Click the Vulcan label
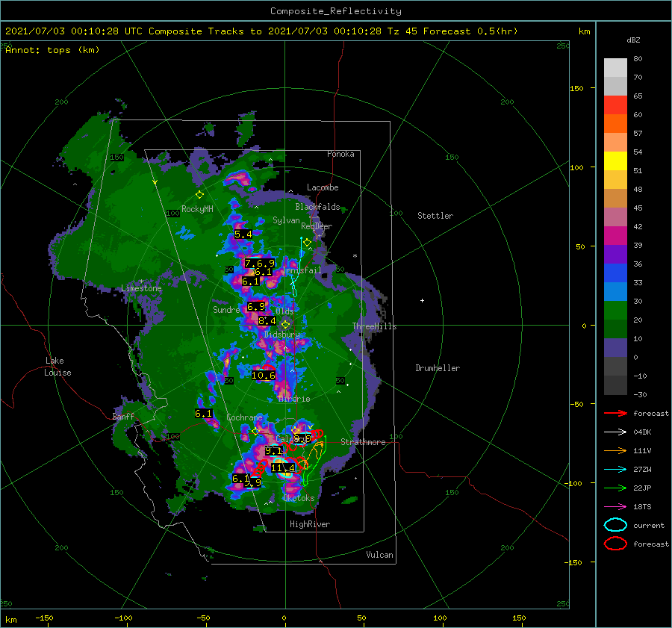The image size is (672, 628). (x=380, y=555)
